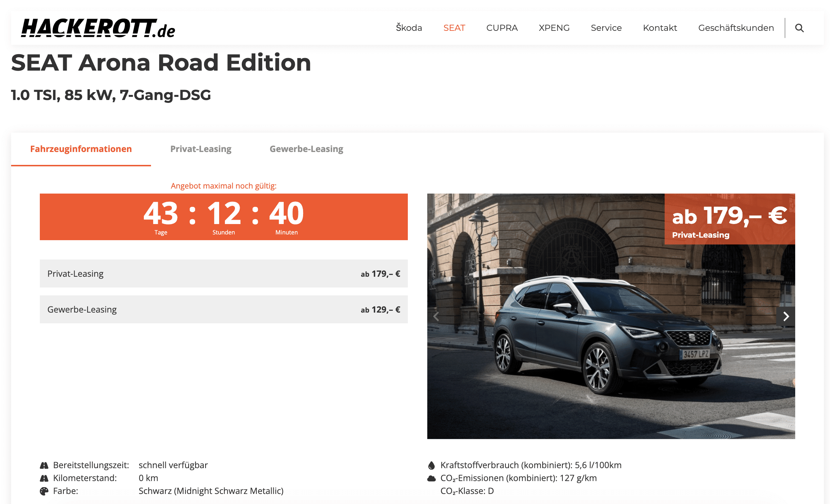Screen dimensions: 830x504
Task: Click the Farbe palette icon
Action: click(x=44, y=491)
